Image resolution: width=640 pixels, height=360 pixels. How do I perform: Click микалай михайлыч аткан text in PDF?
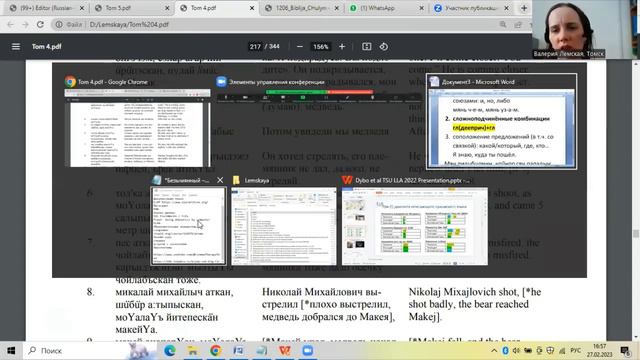(x=174, y=292)
